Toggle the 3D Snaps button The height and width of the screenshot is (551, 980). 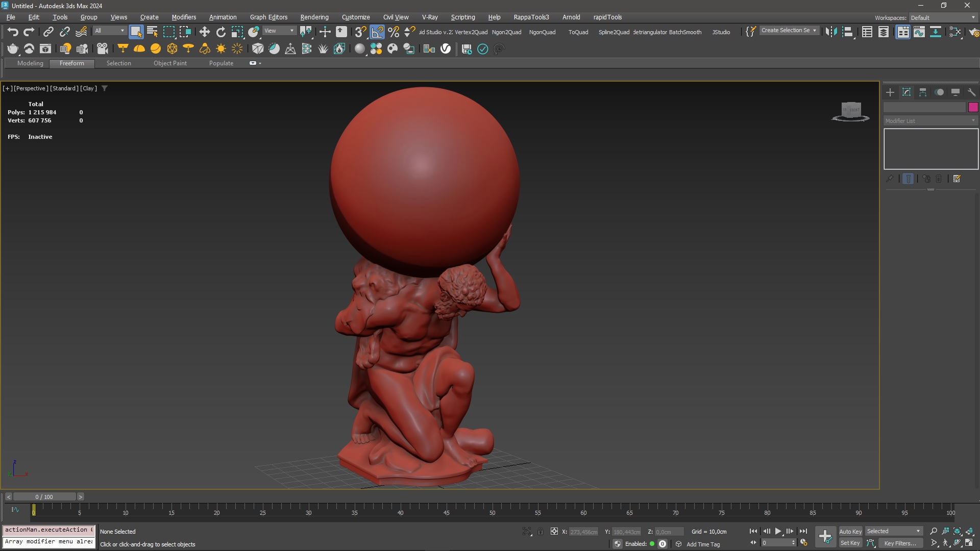click(x=360, y=32)
